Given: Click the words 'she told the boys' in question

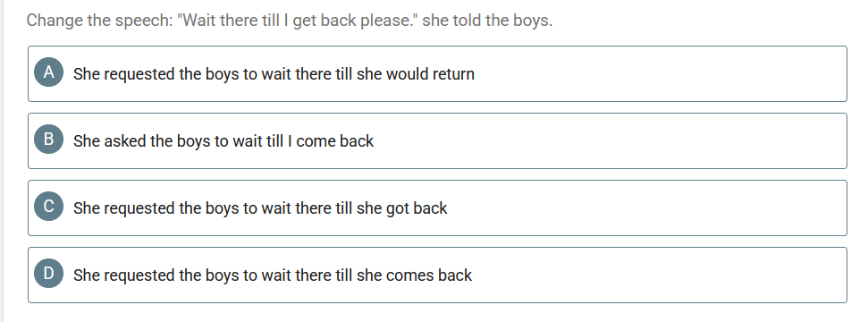Looking at the screenshot, I should tap(487, 21).
